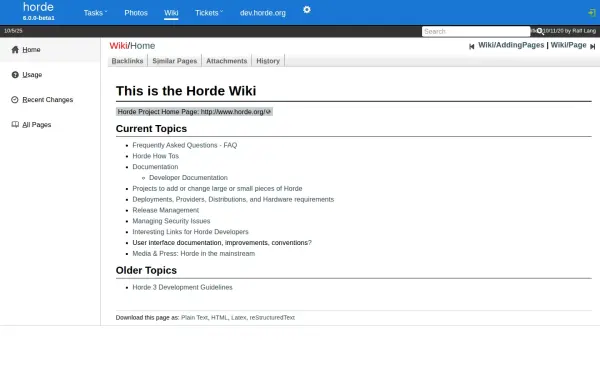Open the Usage sidebar link
600x375 pixels.
32,75
